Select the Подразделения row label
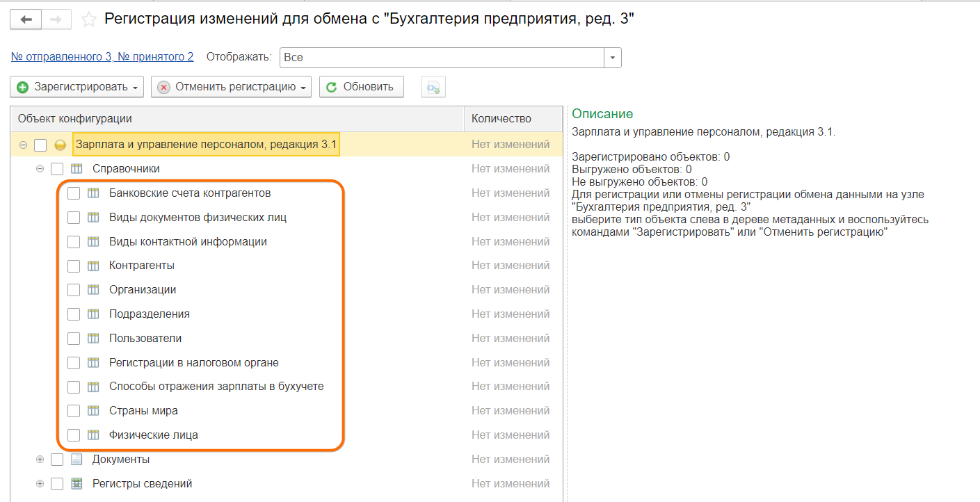The width and height of the screenshot is (980, 502). (x=150, y=314)
